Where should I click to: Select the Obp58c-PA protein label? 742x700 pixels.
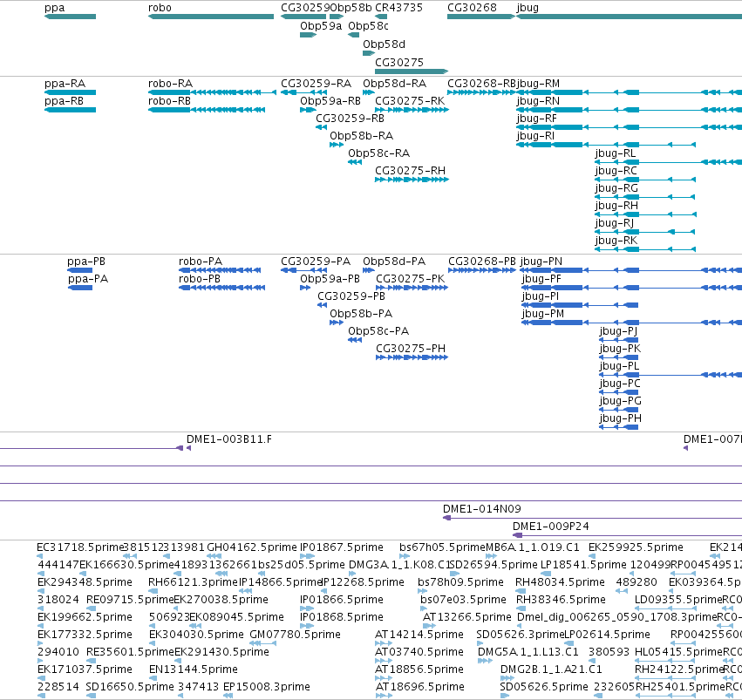(378, 331)
